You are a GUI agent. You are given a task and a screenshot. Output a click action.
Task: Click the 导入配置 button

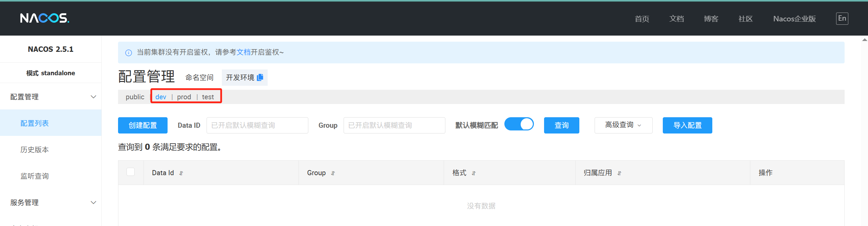coord(687,125)
